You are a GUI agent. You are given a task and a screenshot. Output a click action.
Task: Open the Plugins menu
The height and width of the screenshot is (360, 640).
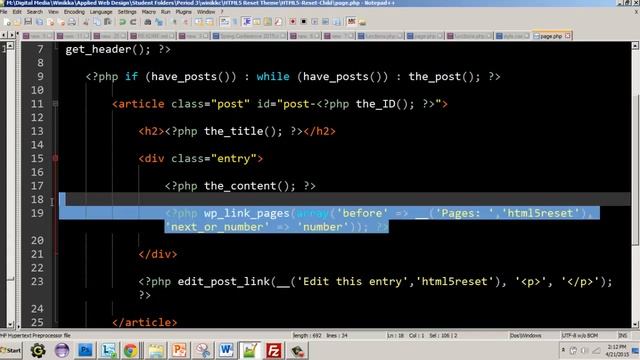click(184, 12)
